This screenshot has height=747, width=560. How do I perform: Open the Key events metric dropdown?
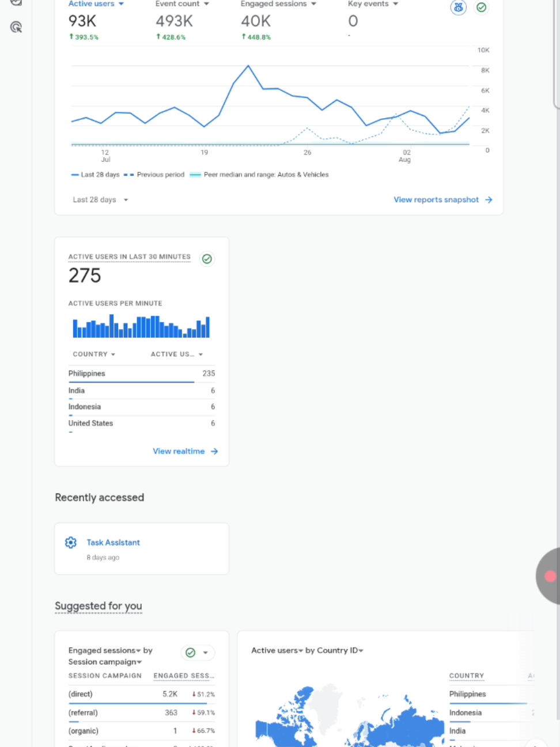point(373,4)
